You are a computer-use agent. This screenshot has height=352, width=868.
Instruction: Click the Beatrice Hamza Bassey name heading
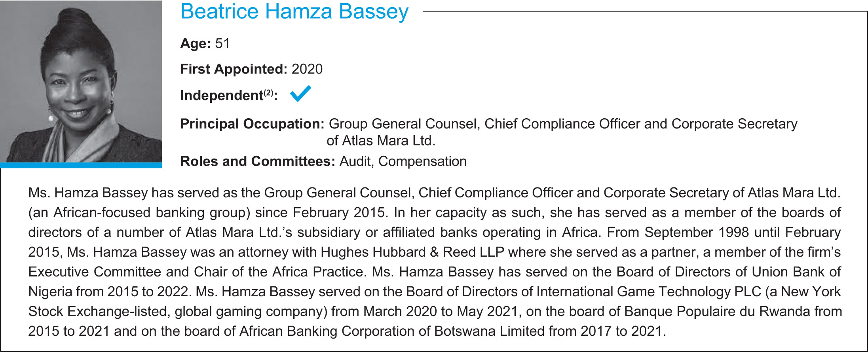pos(294,11)
